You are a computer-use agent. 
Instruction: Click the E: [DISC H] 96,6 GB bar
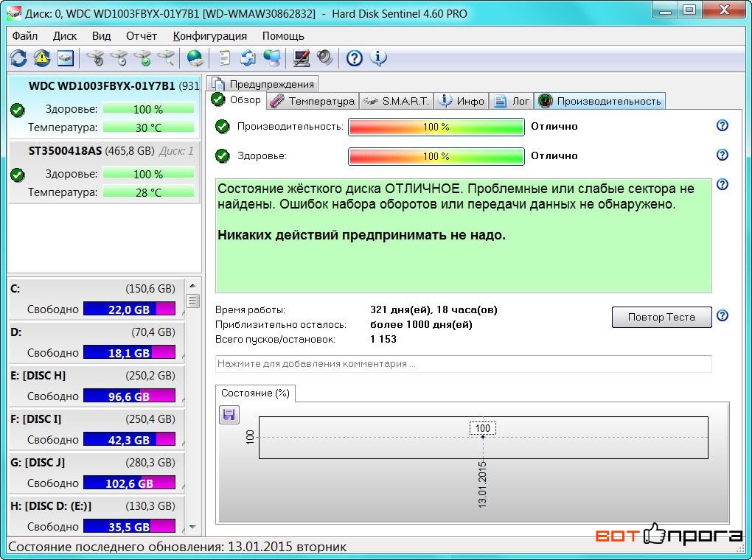pyautogui.click(x=130, y=396)
